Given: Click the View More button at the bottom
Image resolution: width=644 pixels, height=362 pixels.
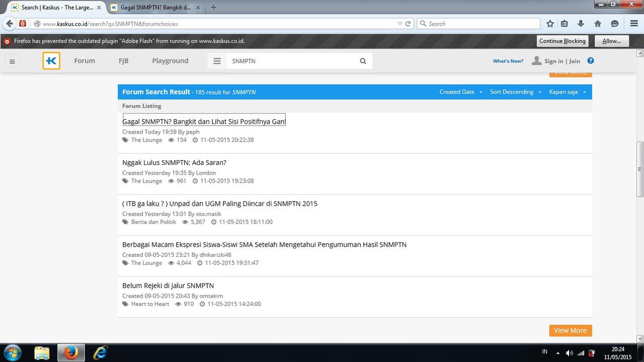Looking at the screenshot, I should pyautogui.click(x=571, y=330).
